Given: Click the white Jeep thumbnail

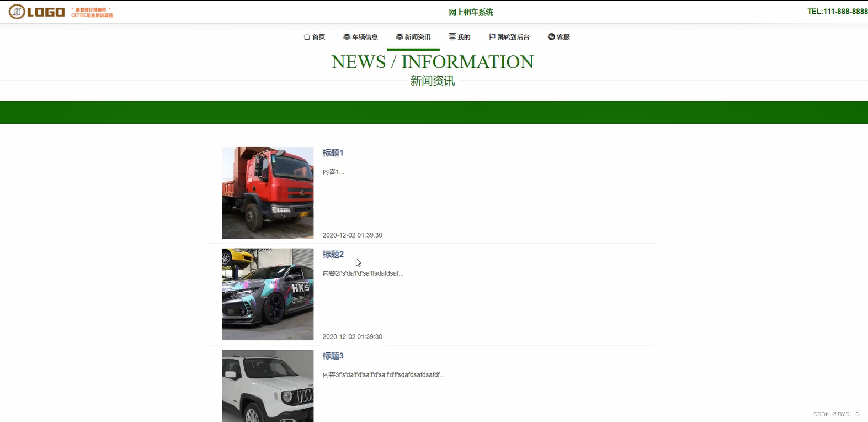Looking at the screenshot, I should tap(268, 386).
